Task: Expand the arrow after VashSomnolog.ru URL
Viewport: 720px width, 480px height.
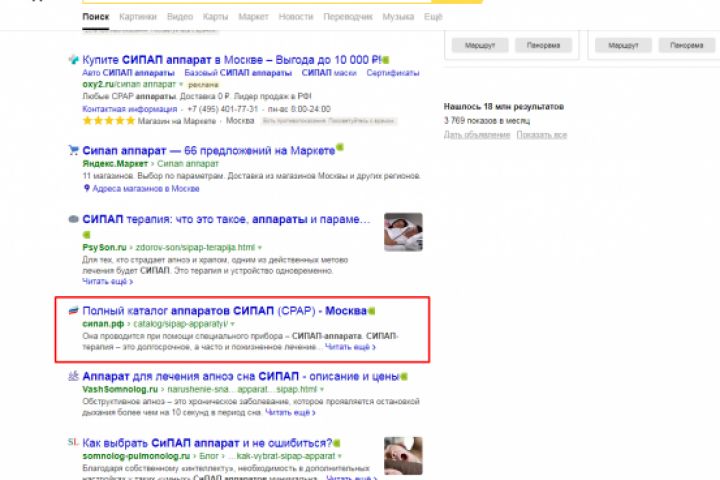Action: [322, 390]
